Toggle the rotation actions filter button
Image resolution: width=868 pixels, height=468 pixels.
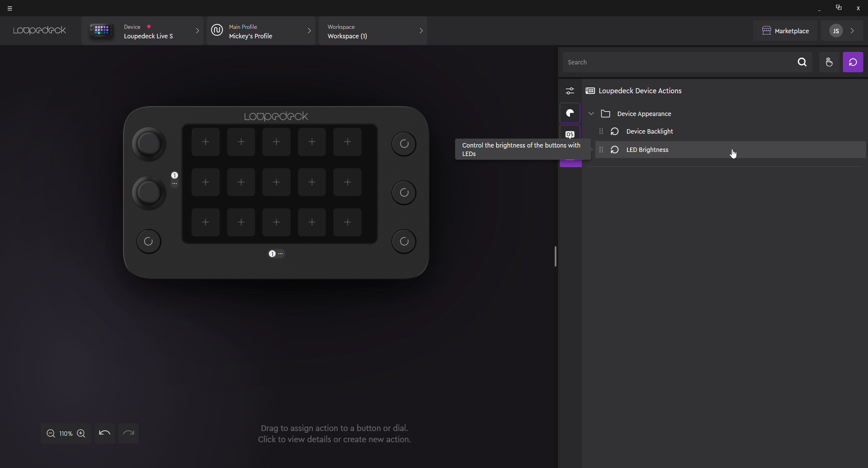coord(853,62)
